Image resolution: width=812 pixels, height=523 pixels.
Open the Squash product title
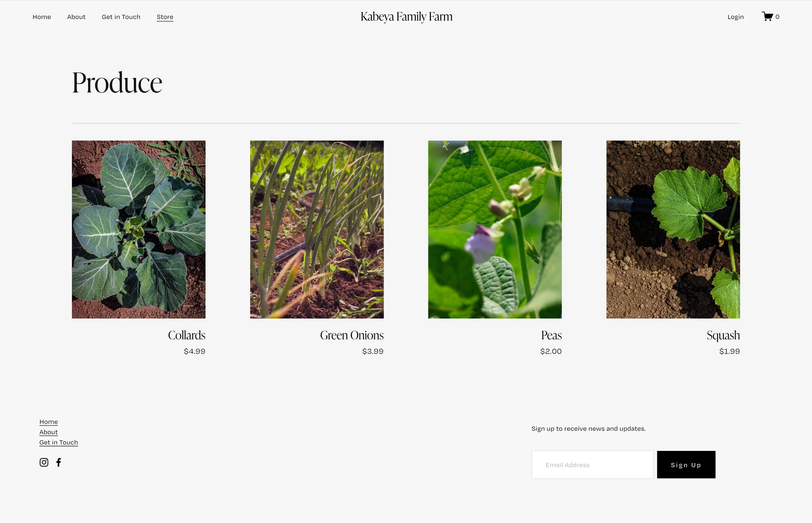click(x=723, y=335)
